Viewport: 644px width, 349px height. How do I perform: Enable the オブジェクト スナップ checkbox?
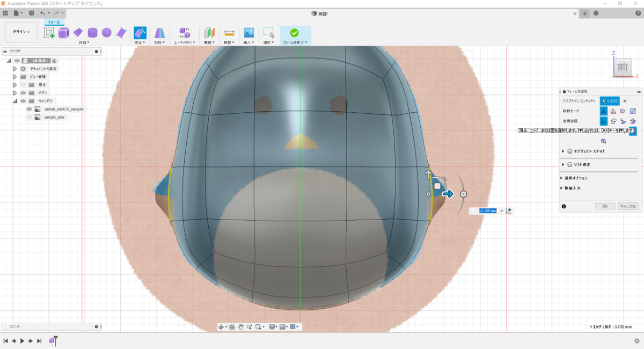point(570,151)
